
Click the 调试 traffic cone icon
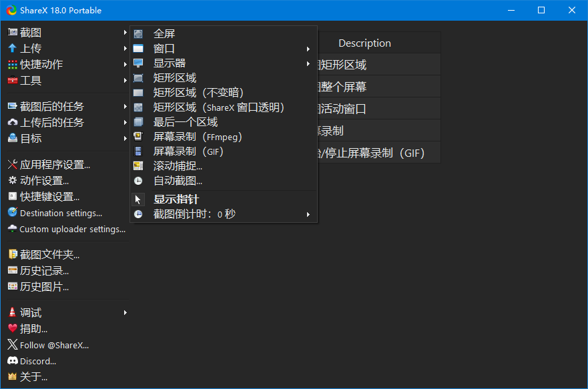13,312
